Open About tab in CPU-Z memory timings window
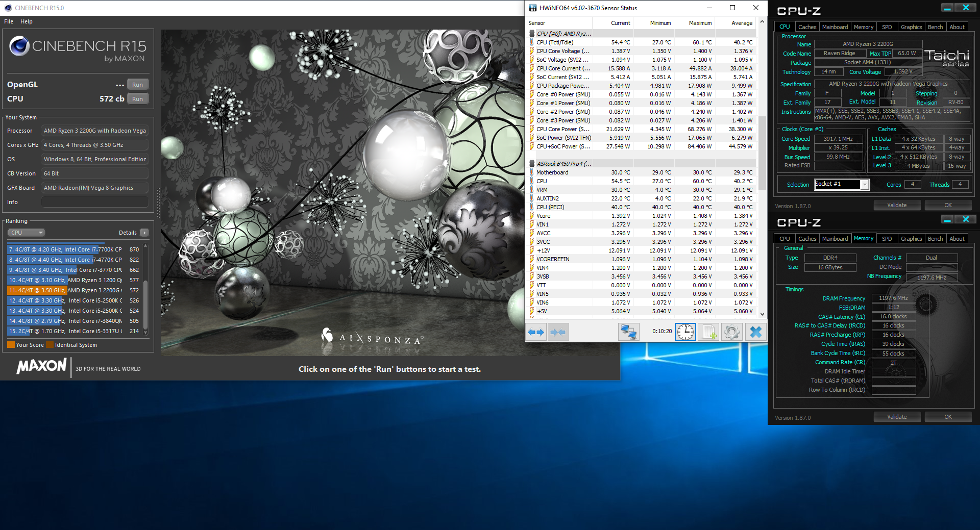This screenshot has height=530, width=980. (x=957, y=239)
